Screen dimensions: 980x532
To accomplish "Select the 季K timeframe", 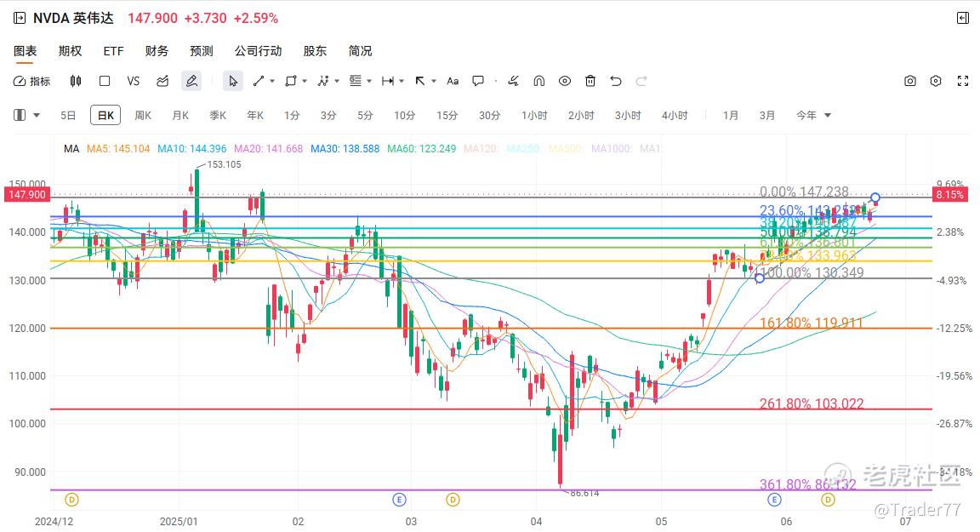I will click(218, 115).
